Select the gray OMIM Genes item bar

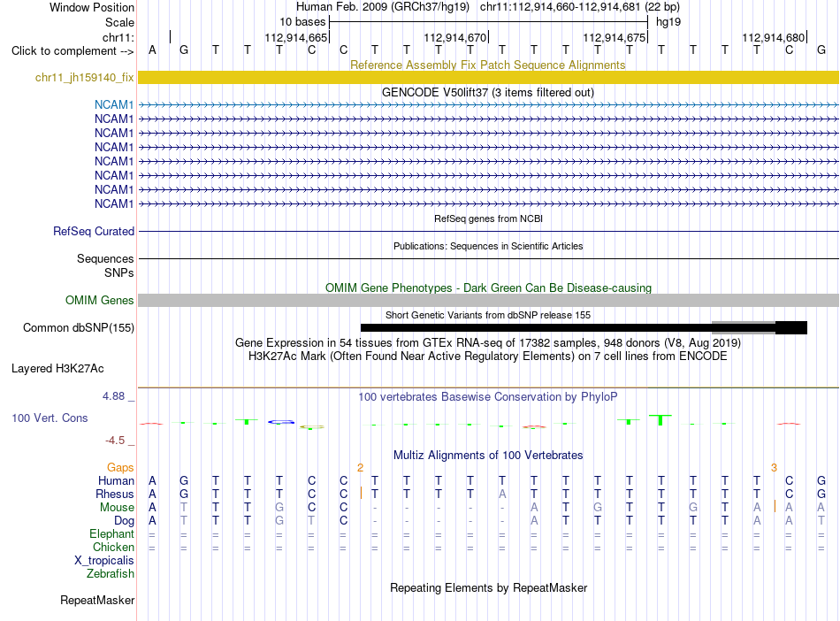click(488, 300)
